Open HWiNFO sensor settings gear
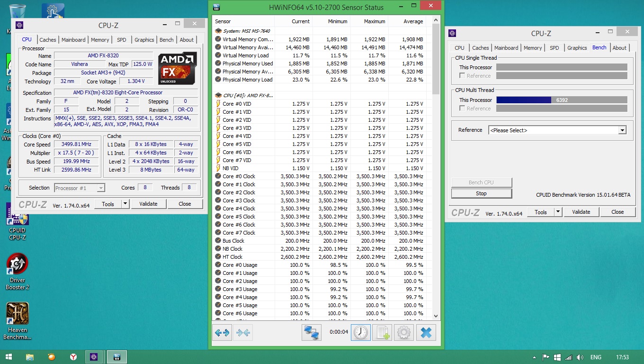Image resolution: width=644 pixels, height=364 pixels. (404, 332)
